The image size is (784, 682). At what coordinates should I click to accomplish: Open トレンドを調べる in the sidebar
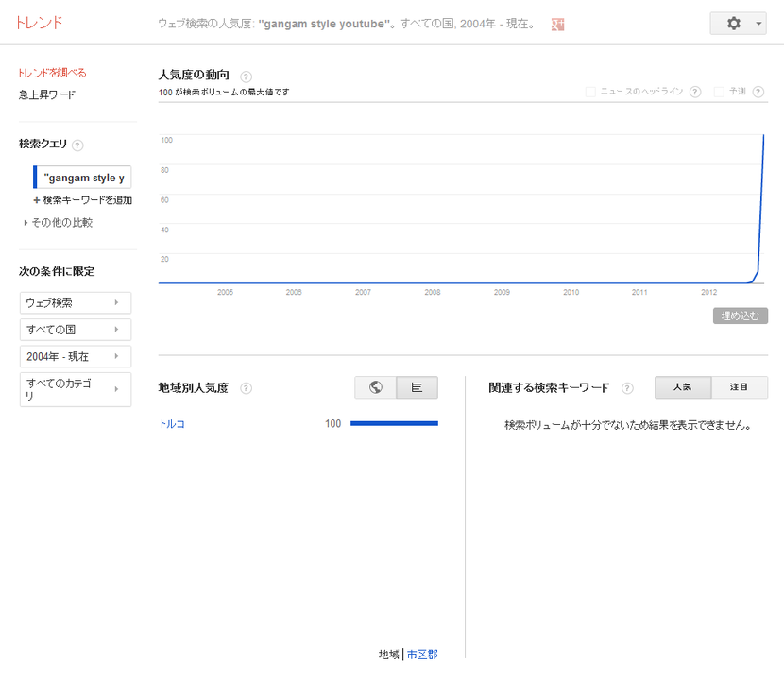[x=52, y=73]
